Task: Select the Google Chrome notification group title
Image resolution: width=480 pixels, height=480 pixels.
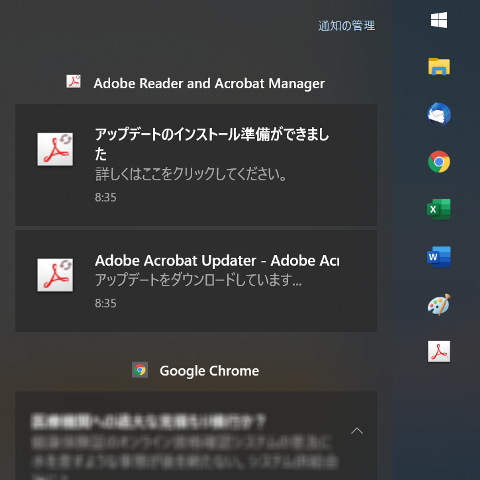Action: click(x=209, y=371)
